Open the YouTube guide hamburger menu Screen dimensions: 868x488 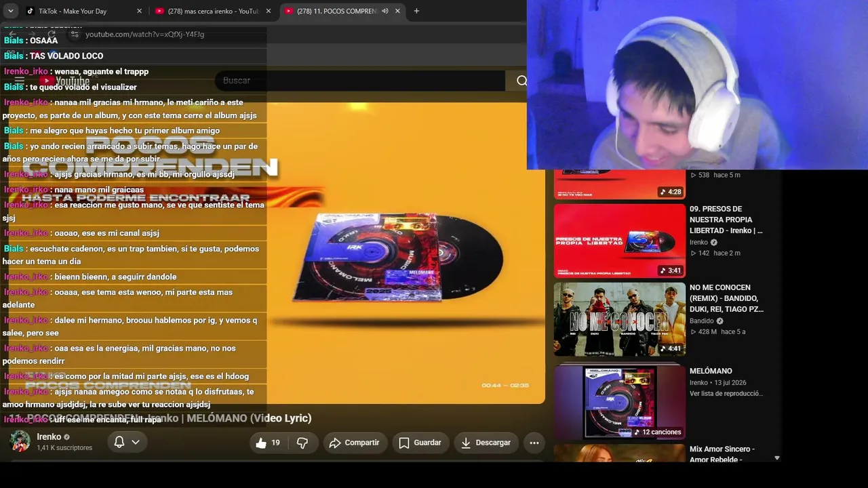click(x=20, y=81)
